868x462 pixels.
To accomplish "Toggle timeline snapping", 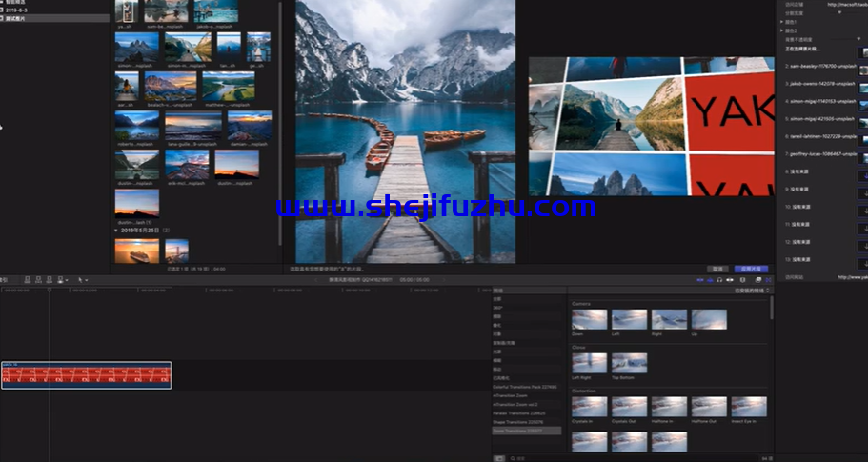I will pyautogui.click(x=730, y=280).
